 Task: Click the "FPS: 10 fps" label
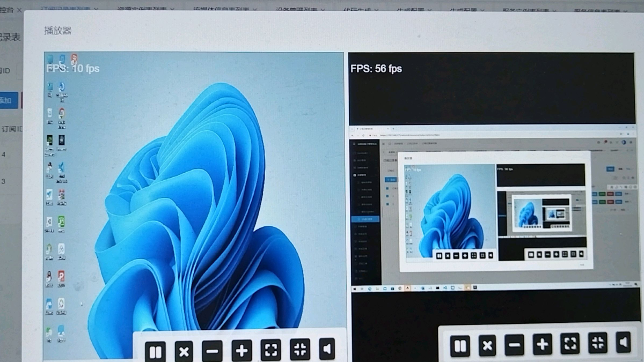click(x=73, y=69)
